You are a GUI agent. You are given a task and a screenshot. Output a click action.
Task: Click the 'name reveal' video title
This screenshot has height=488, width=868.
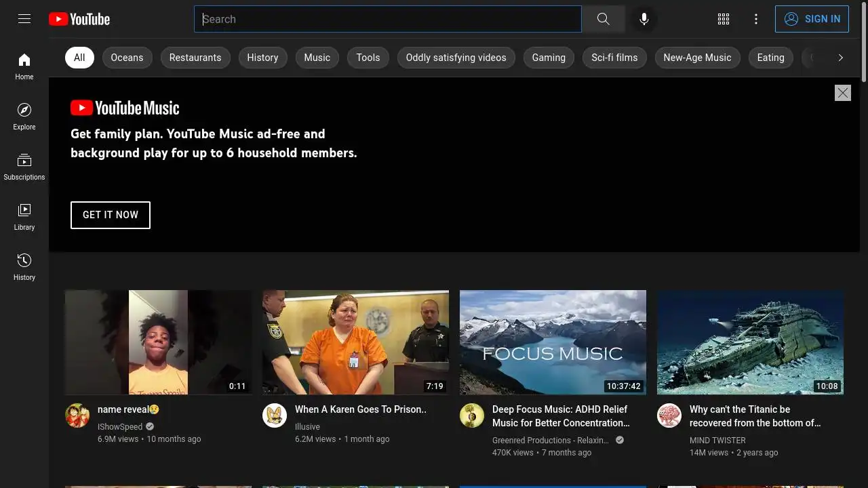coord(128,409)
